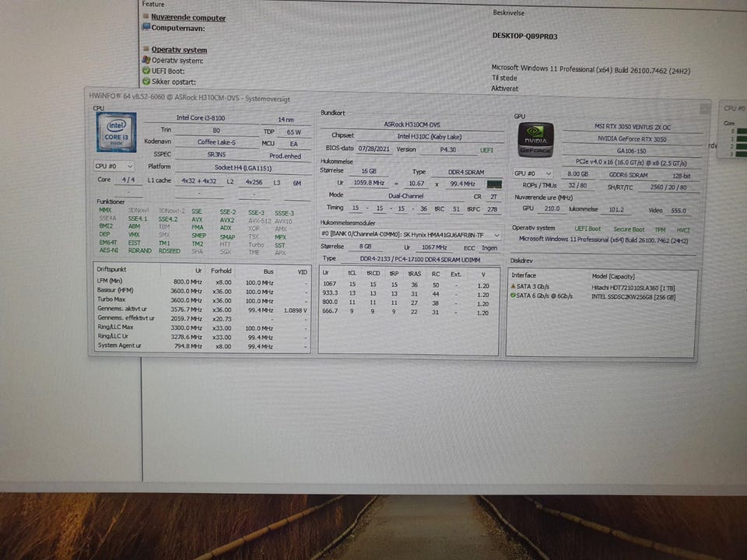
Task: Click the Basisur (HFM) row
Action: coord(202,291)
